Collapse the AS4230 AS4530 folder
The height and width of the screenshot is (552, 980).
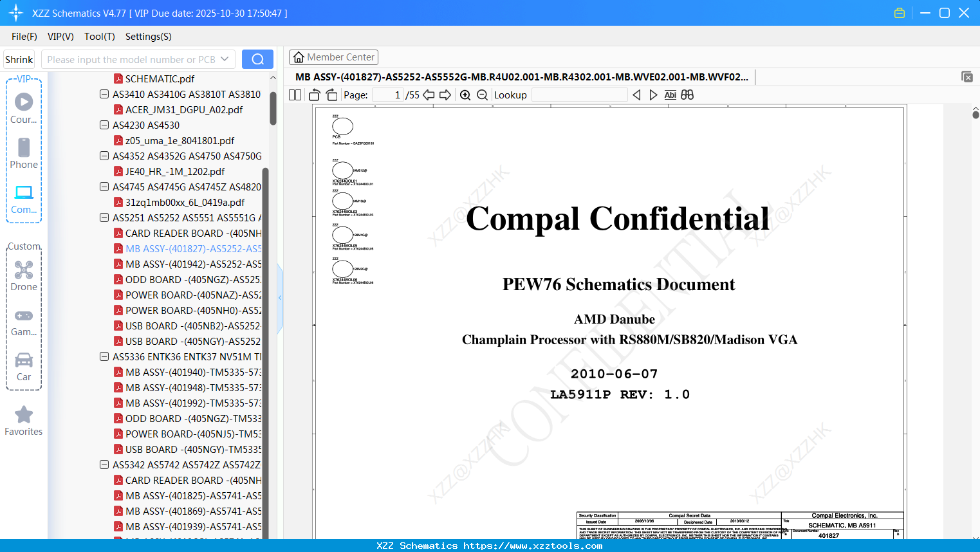pyautogui.click(x=104, y=125)
